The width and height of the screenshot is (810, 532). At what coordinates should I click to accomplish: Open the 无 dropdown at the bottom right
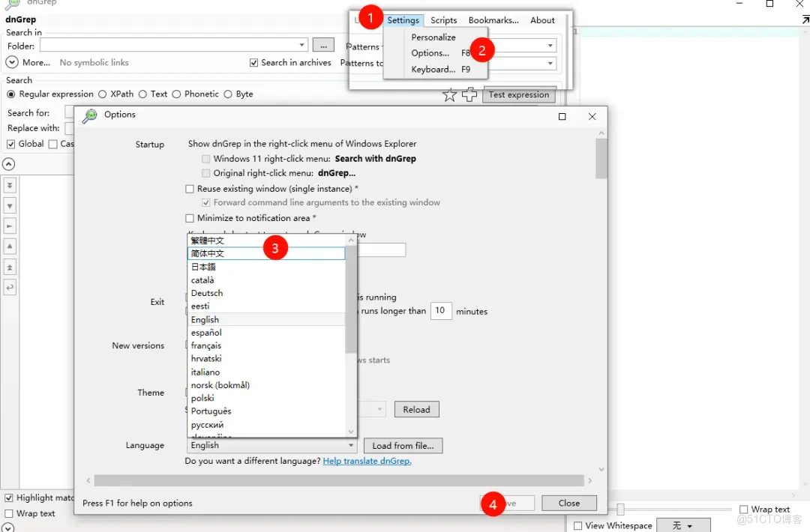pos(683,525)
